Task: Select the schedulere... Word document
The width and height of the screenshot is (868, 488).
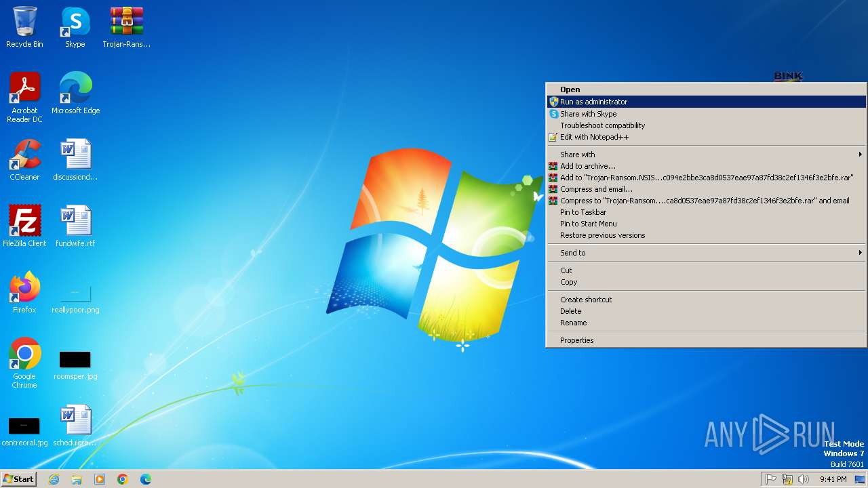Action: pos(75,426)
